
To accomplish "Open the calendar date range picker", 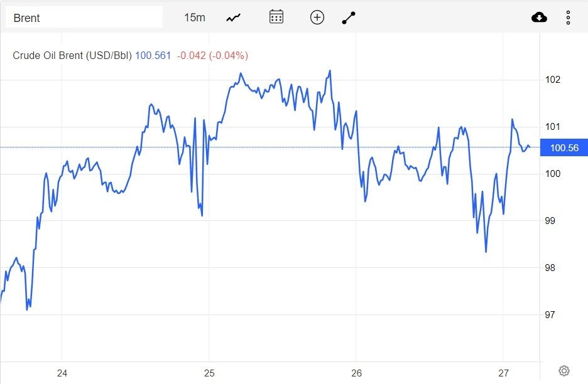I will pos(276,17).
